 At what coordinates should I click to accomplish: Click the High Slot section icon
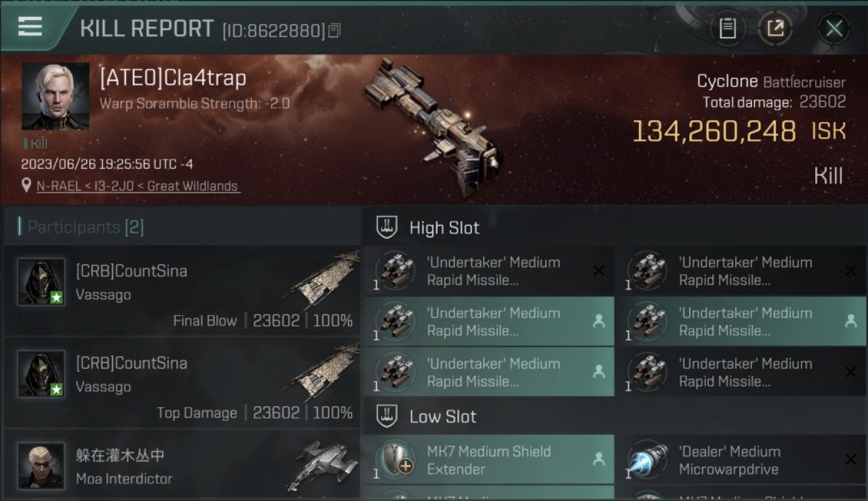(387, 227)
